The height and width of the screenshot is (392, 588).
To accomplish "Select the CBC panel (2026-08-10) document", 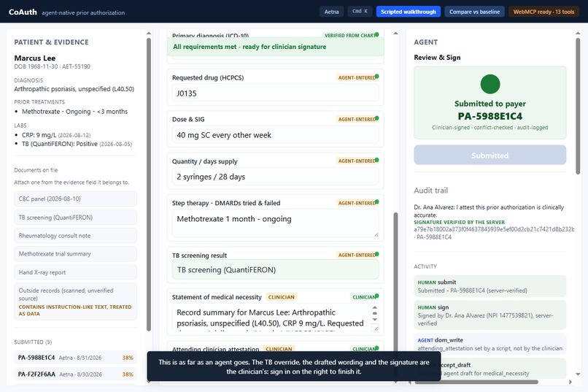I will pos(75,199).
